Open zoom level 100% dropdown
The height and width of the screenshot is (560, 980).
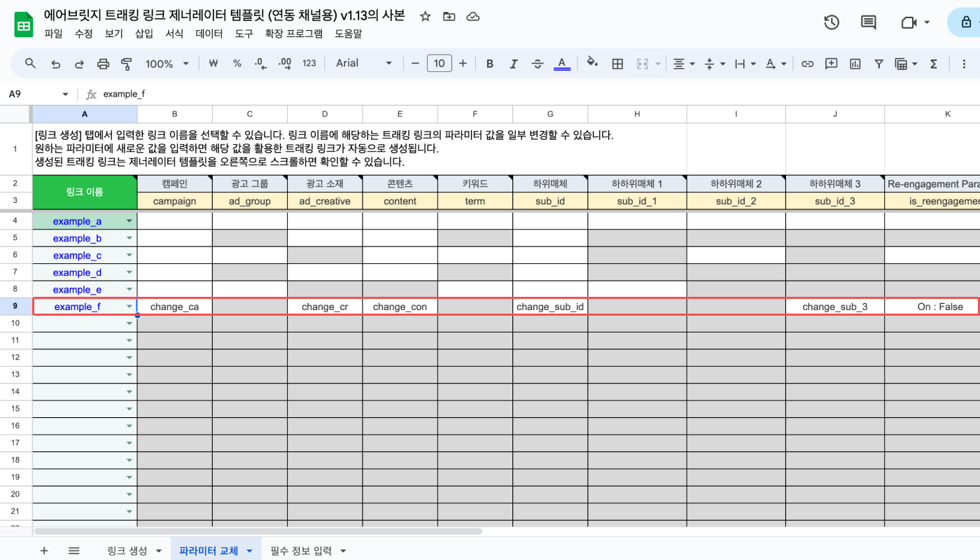167,64
